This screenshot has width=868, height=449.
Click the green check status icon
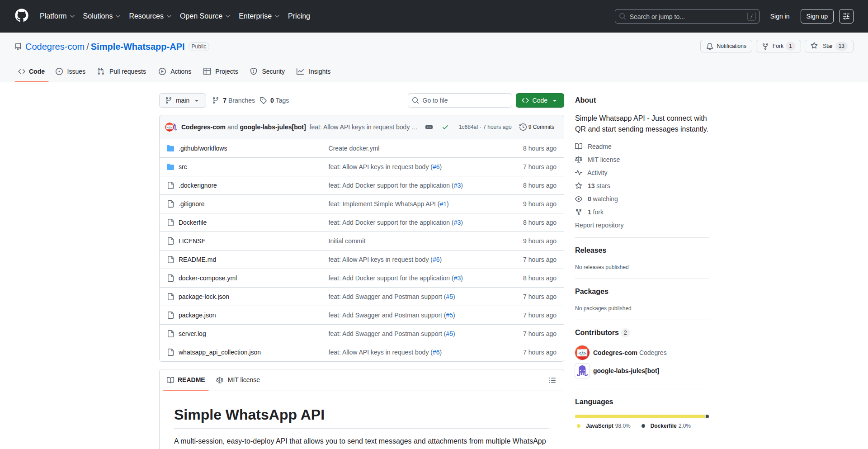[x=445, y=127]
